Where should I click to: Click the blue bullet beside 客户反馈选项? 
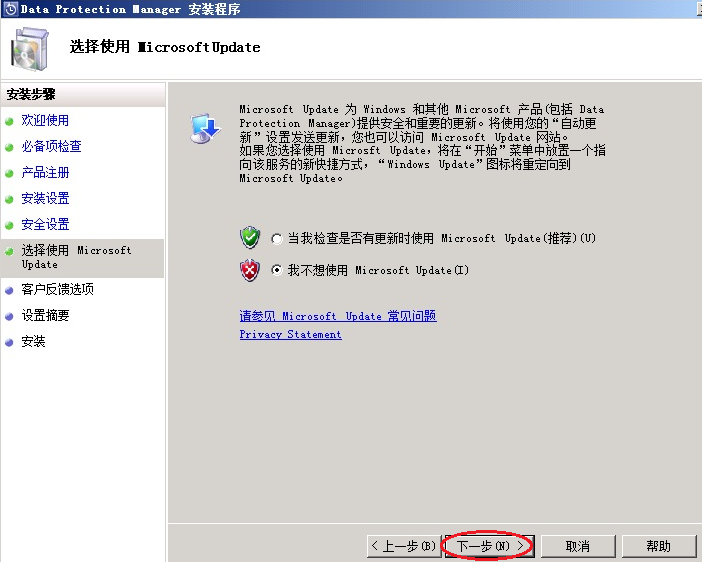[9, 290]
